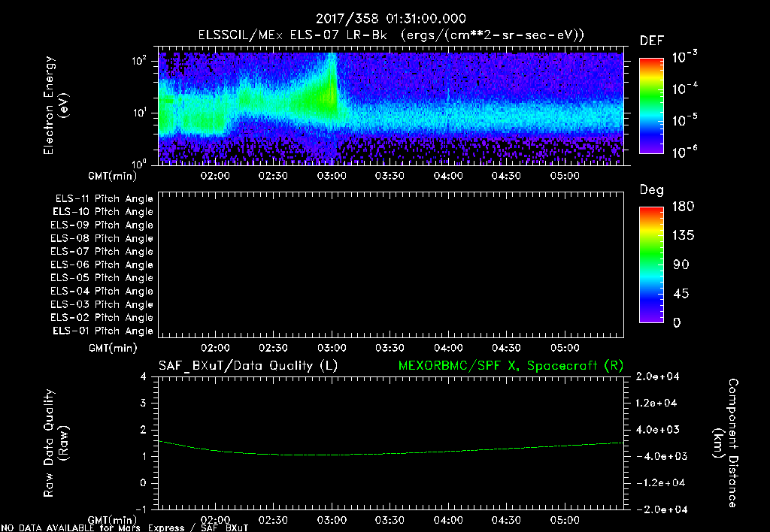This screenshot has height=532, width=770.
Task: Click the 2.0e+04 distance axis value
Action: (657, 376)
